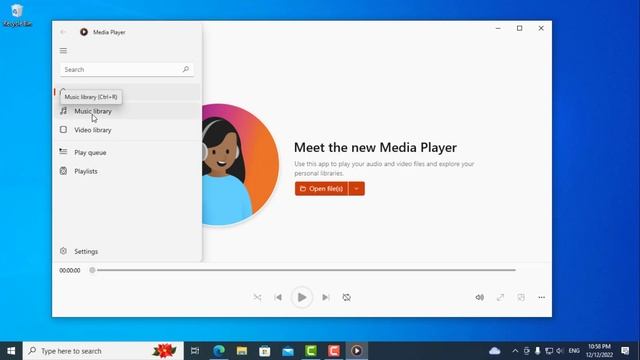
Task: Open the network icon in the system tray
Action: pyautogui.click(x=549, y=351)
